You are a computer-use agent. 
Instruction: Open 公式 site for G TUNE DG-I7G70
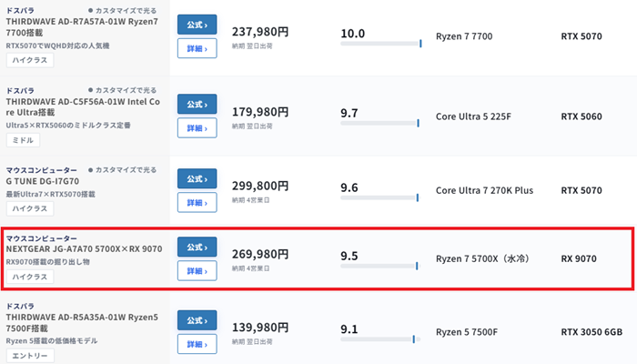coord(197,178)
